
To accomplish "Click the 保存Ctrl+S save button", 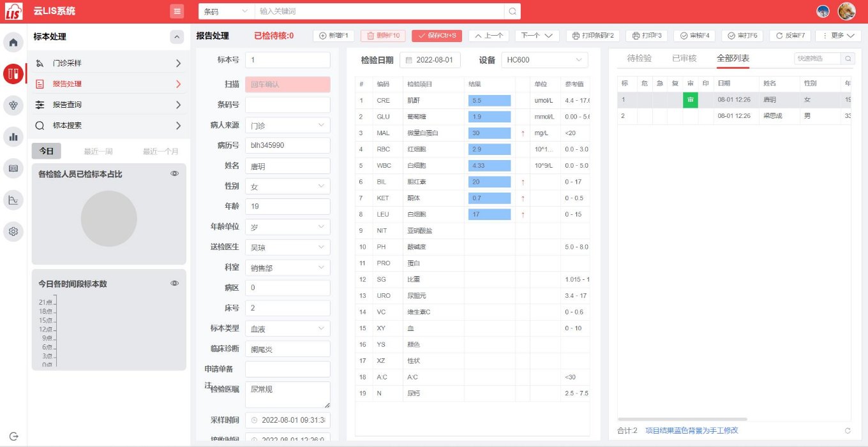I will [x=437, y=36].
